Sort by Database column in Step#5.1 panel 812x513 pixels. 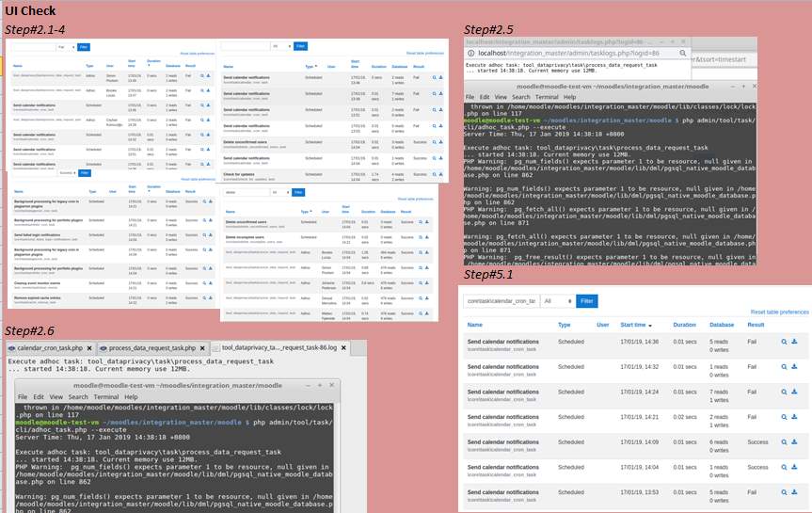point(722,325)
